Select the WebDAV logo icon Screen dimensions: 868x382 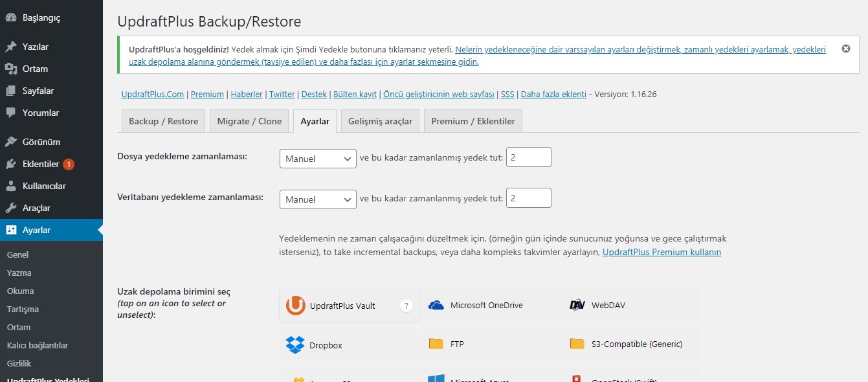(x=577, y=305)
